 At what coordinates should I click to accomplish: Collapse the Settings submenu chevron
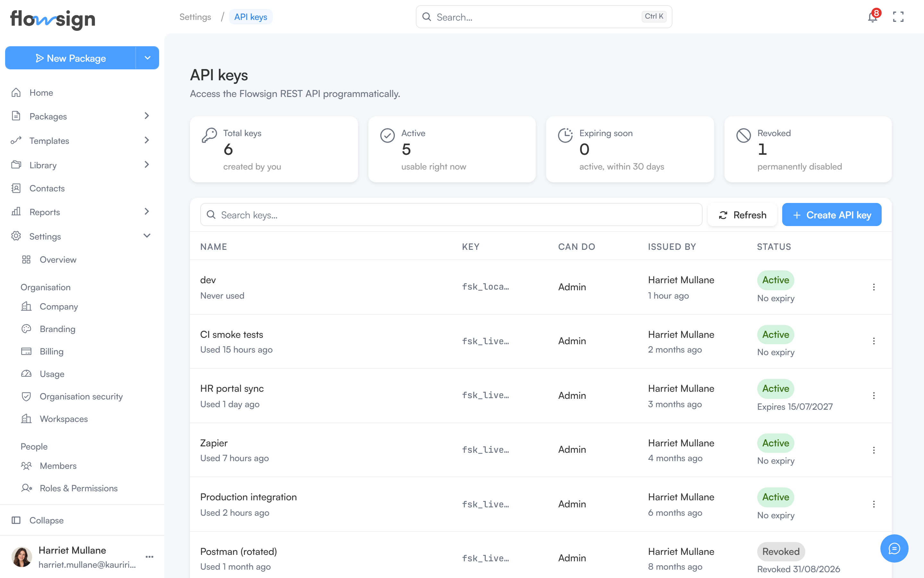(x=147, y=236)
